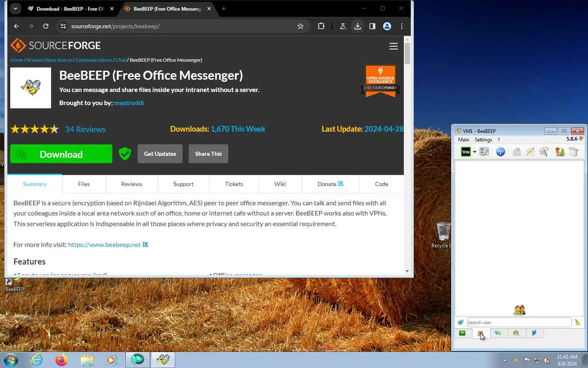The width and height of the screenshot is (588, 368).
Task: Open the ? help menu in BeeBEEP
Action: pos(499,140)
